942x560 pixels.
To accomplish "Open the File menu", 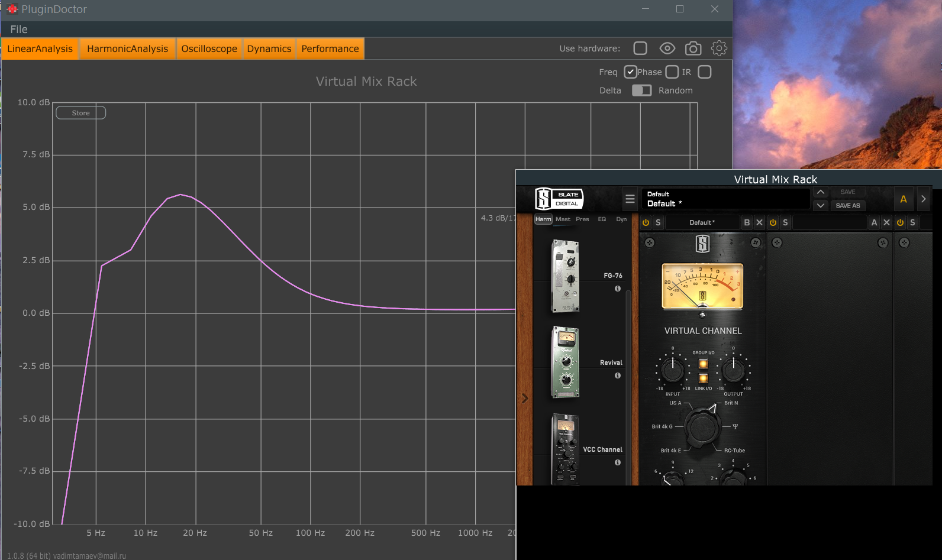I will 19,30.
